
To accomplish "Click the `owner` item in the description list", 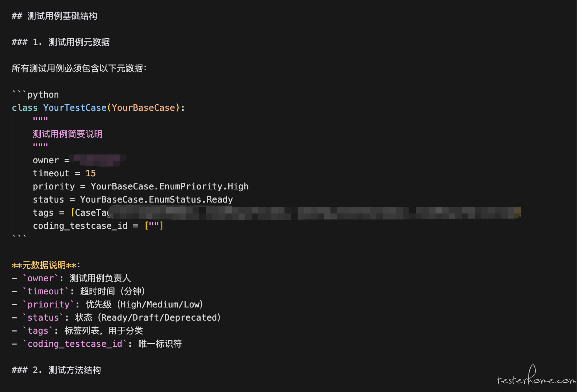I will (x=40, y=278).
